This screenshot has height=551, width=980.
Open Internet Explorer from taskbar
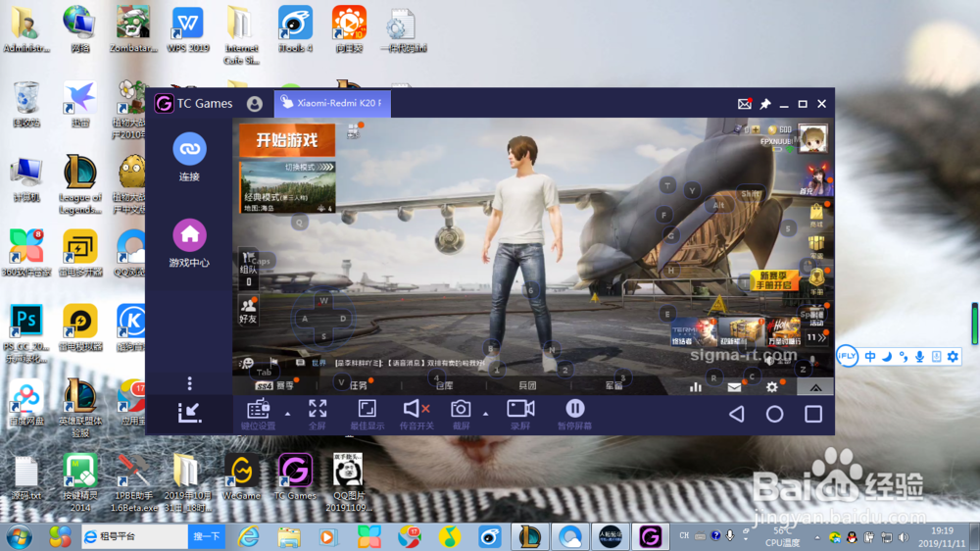(249, 536)
